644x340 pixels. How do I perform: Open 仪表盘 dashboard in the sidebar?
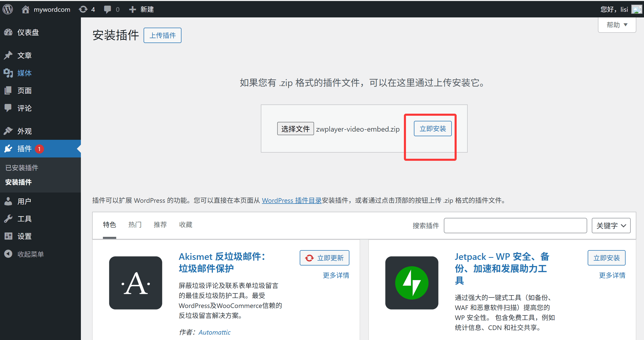[x=28, y=33]
